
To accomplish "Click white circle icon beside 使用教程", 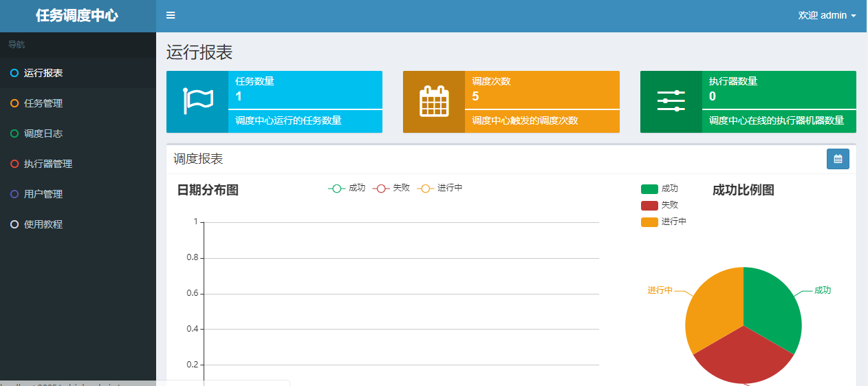I will click(x=14, y=224).
